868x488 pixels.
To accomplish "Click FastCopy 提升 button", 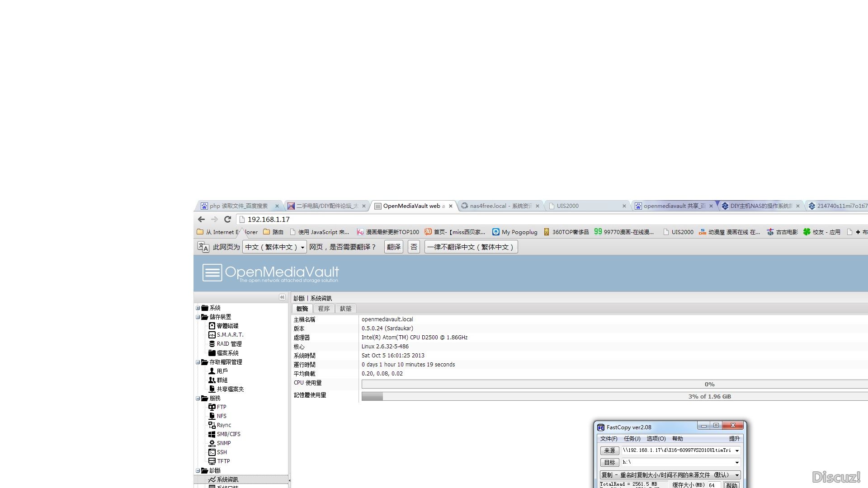I will [734, 439].
